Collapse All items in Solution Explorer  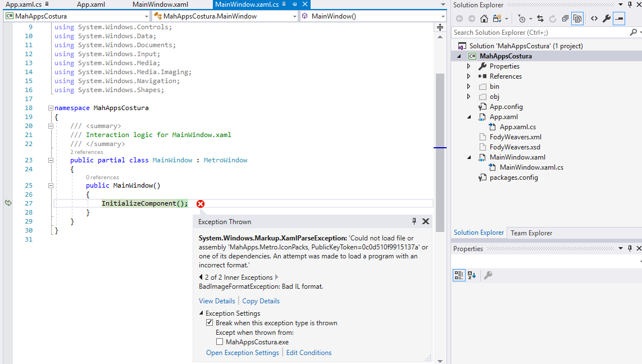click(x=566, y=18)
